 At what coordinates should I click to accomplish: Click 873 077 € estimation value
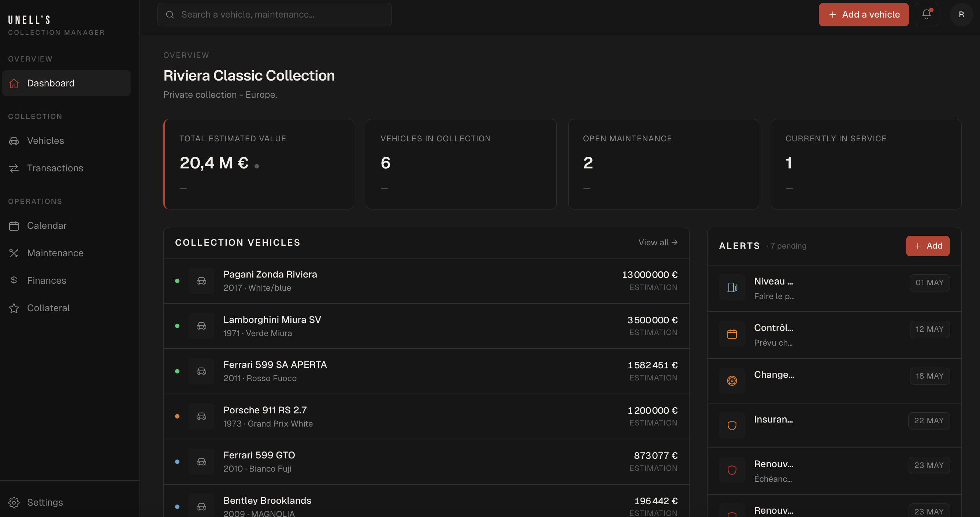656,455
